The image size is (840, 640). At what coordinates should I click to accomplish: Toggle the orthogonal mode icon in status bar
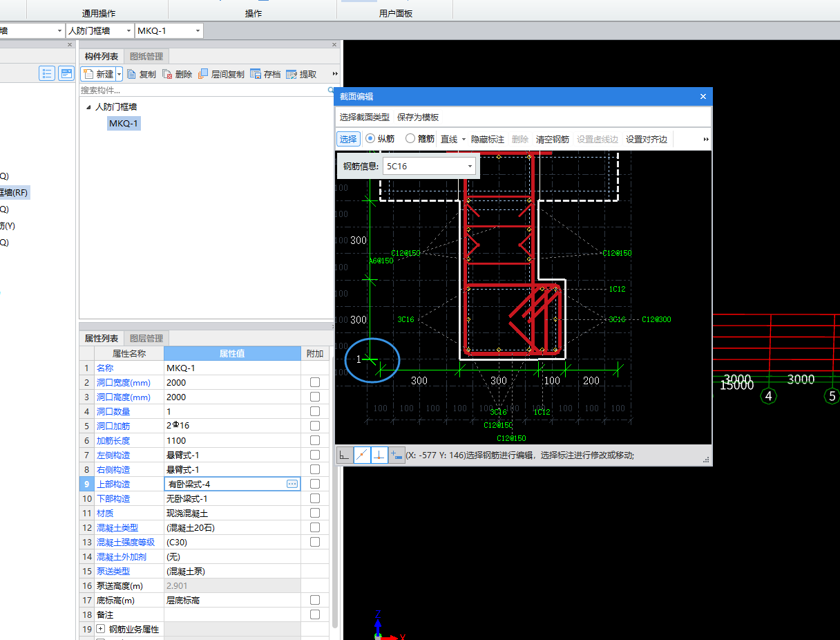click(344, 455)
